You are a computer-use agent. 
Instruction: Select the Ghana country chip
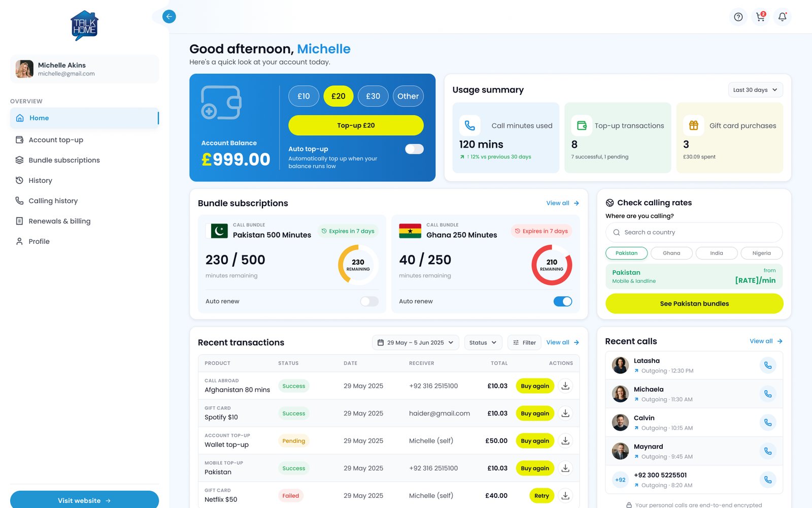[671, 253]
